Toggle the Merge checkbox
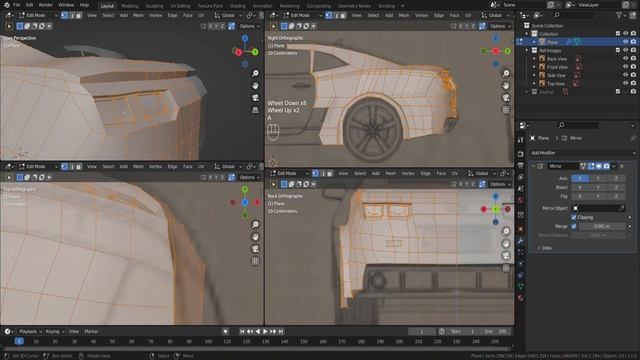The width and height of the screenshot is (640, 360). click(574, 227)
